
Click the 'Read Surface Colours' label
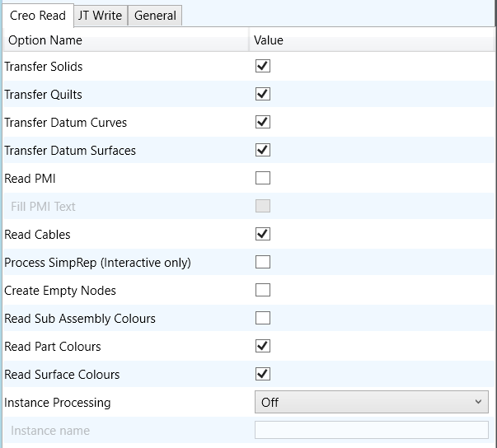[x=62, y=375]
